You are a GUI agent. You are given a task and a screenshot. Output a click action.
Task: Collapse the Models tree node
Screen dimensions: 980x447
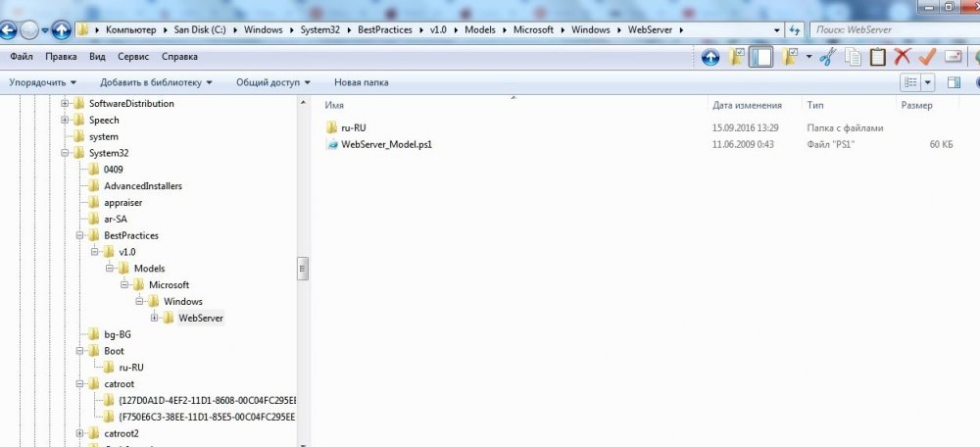(x=110, y=269)
